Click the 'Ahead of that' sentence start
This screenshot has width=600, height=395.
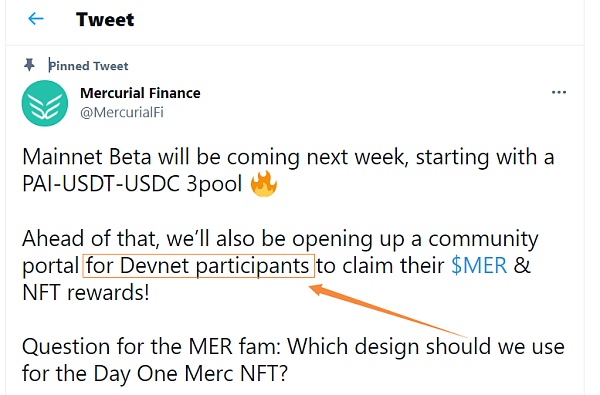pyautogui.click(x=90, y=238)
